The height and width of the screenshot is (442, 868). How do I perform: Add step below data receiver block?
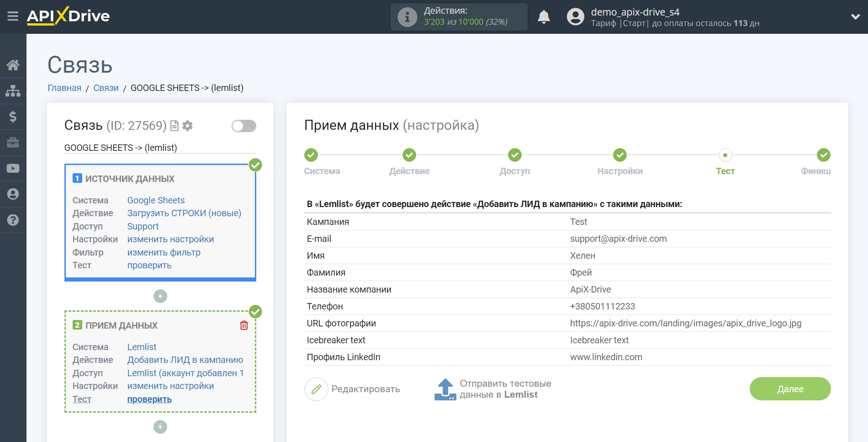pyautogui.click(x=160, y=427)
